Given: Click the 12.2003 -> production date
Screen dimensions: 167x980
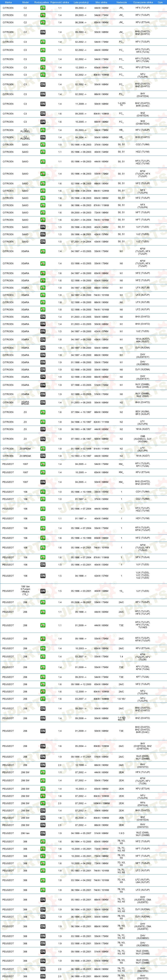Looking at the screenshot, I should [x=81, y=68].
